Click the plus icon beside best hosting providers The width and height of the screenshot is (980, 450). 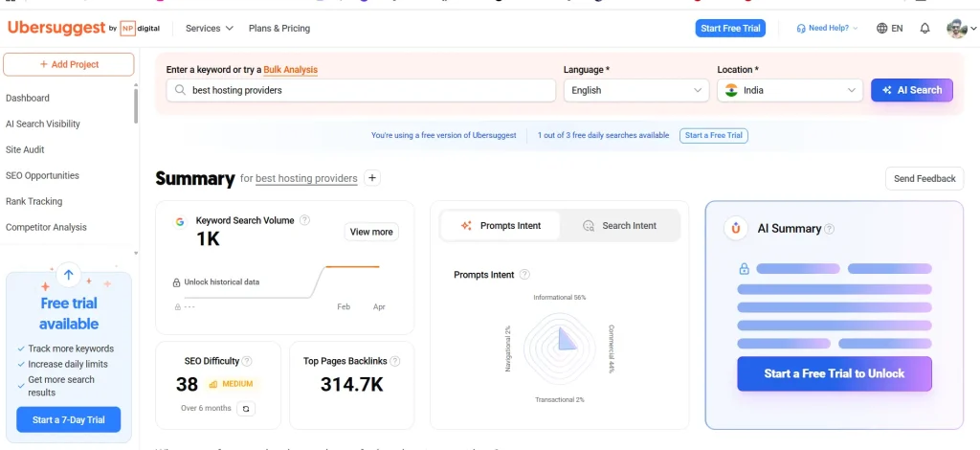click(372, 178)
